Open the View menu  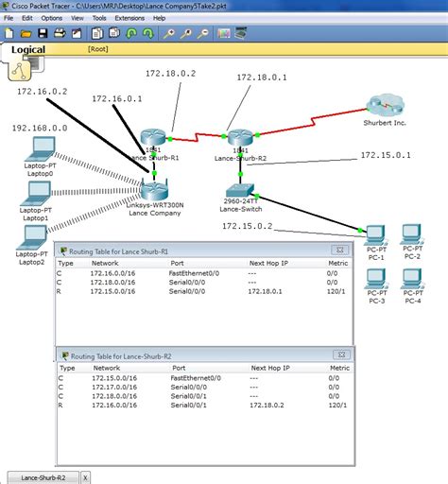pos(78,18)
